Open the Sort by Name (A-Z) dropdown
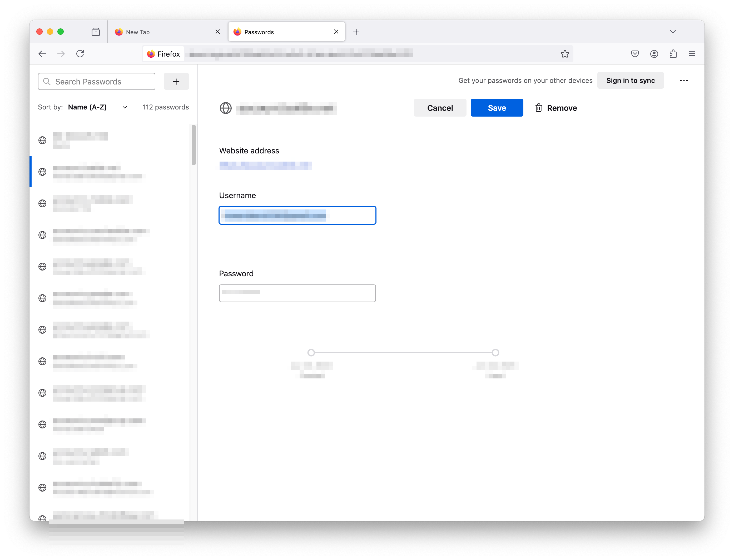 [97, 107]
